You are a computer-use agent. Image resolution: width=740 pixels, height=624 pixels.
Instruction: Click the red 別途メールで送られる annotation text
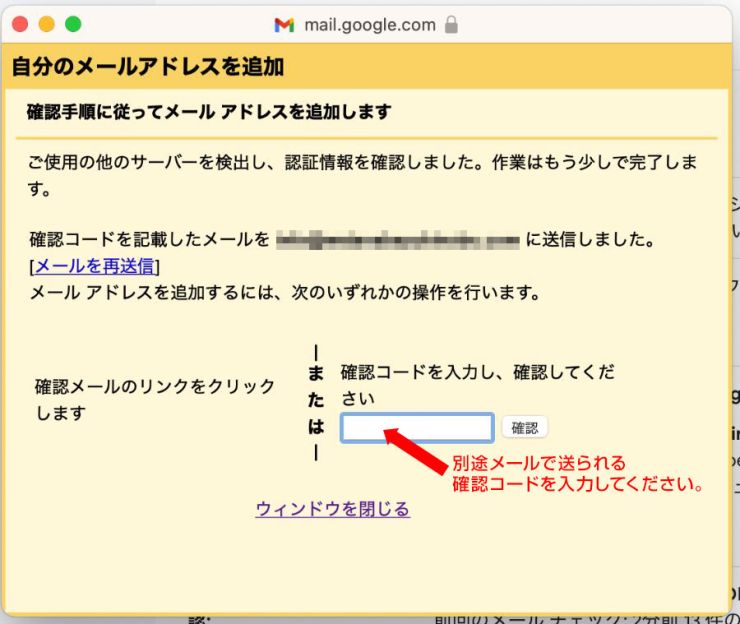[x=538, y=463]
